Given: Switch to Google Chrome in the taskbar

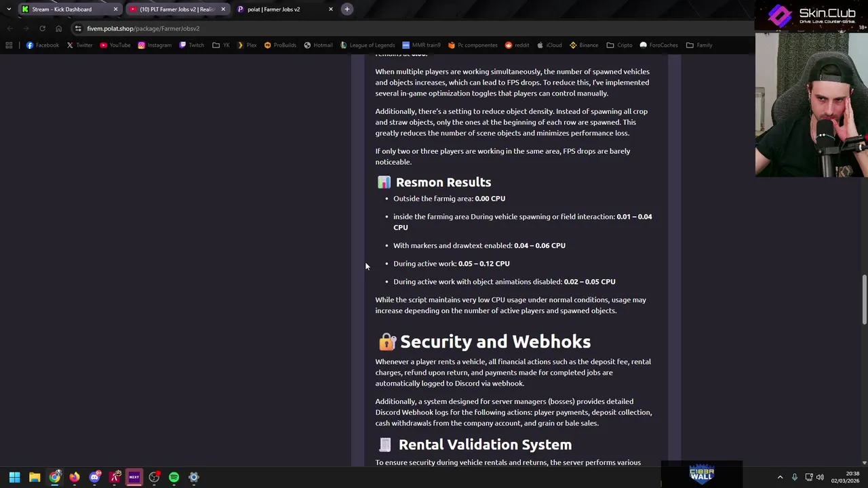Looking at the screenshot, I should 54,477.
